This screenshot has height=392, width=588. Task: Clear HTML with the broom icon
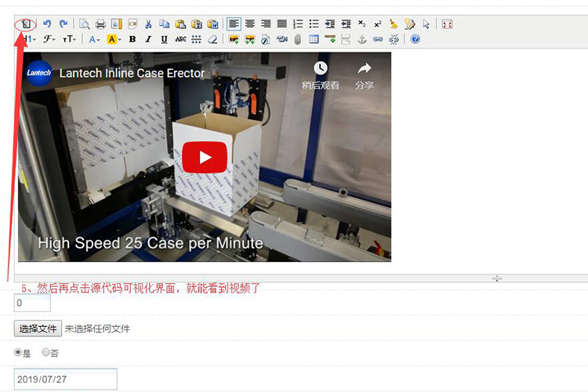[394, 24]
